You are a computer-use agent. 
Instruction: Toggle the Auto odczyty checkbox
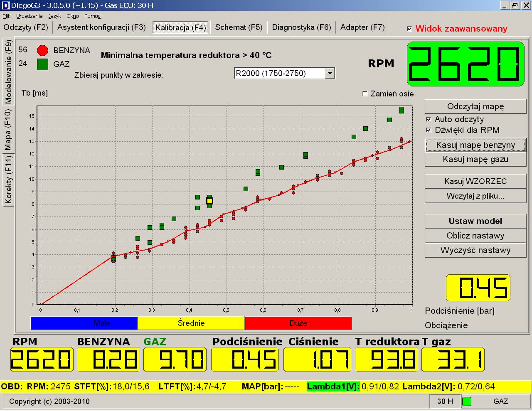pyautogui.click(x=429, y=120)
